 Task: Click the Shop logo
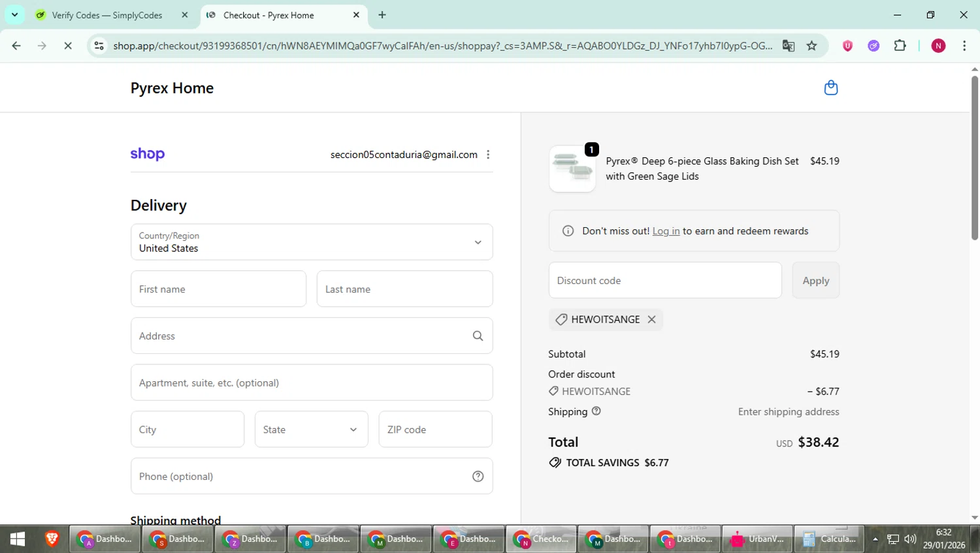(148, 154)
